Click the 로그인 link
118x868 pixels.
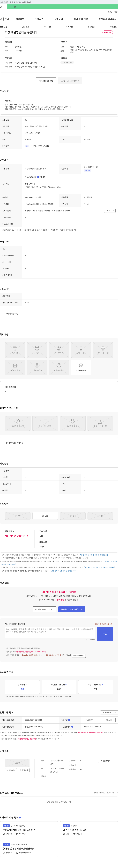point(110,12)
